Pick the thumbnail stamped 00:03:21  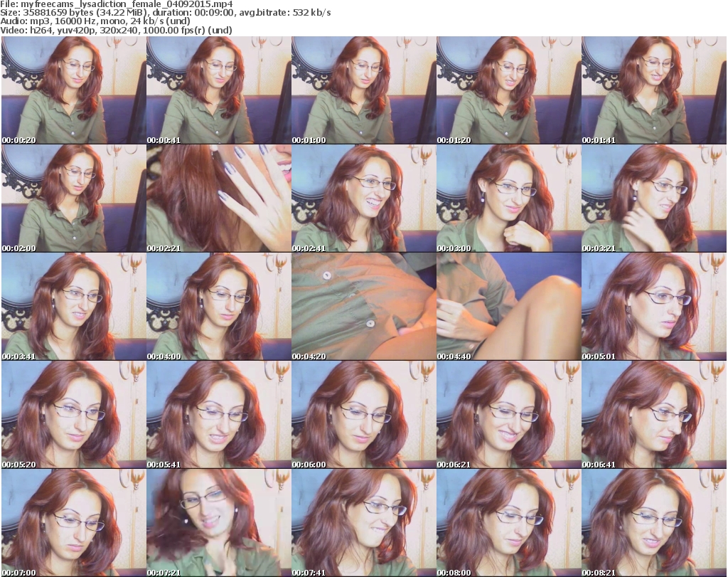[654, 198]
